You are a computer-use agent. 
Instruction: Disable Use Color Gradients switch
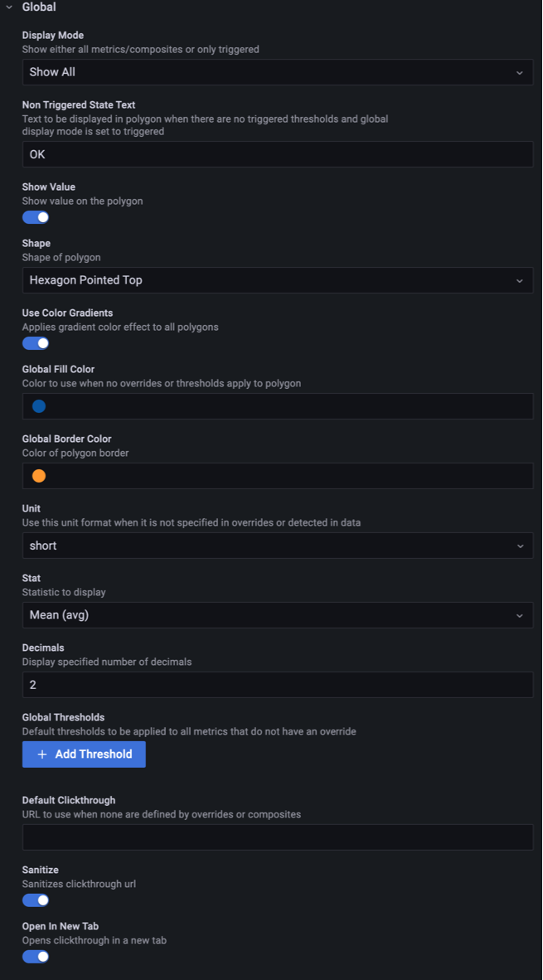[36, 343]
